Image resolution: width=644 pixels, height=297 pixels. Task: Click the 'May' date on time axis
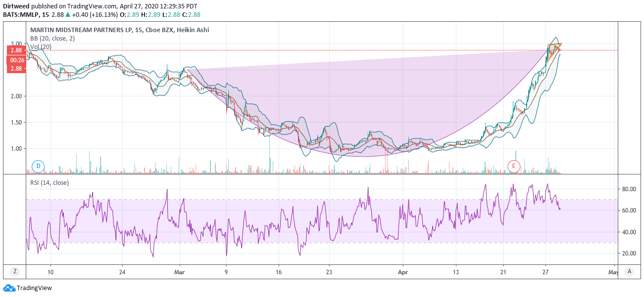[613, 272]
